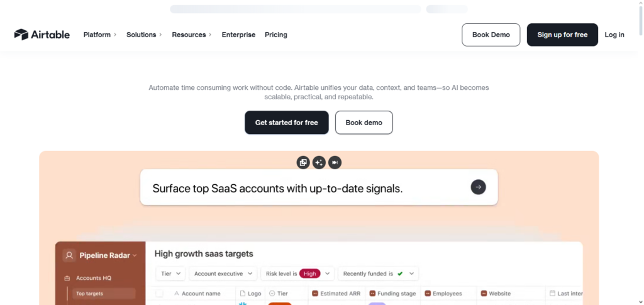The height and width of the screenshot is (305, 644).
Task: Click the Get started for free button
Action: pyautogui.click(x=286, y=123)
